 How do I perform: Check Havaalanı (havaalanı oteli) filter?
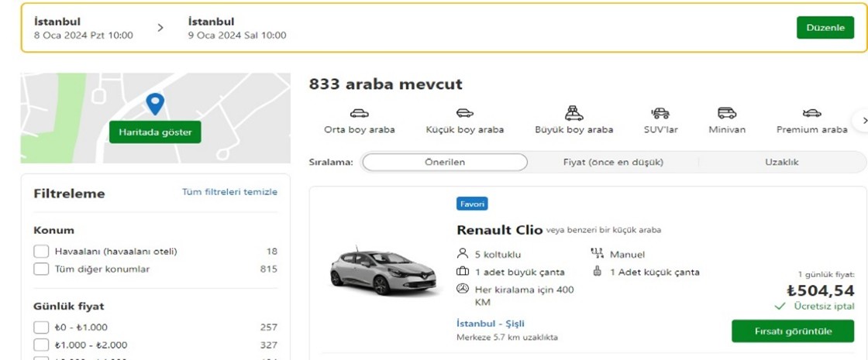point(41,252)
